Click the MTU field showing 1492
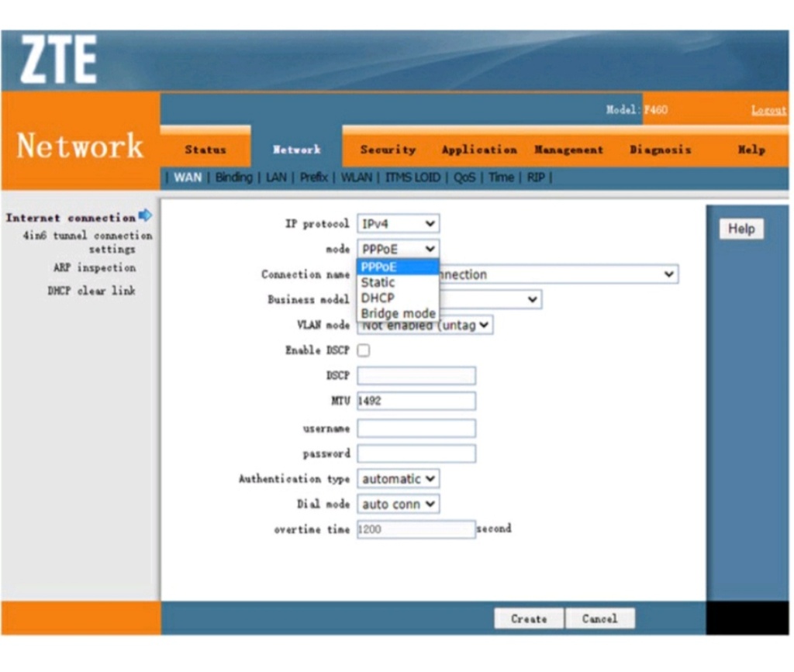This screenshot has height=672, width=794. [x=416, y=401]
